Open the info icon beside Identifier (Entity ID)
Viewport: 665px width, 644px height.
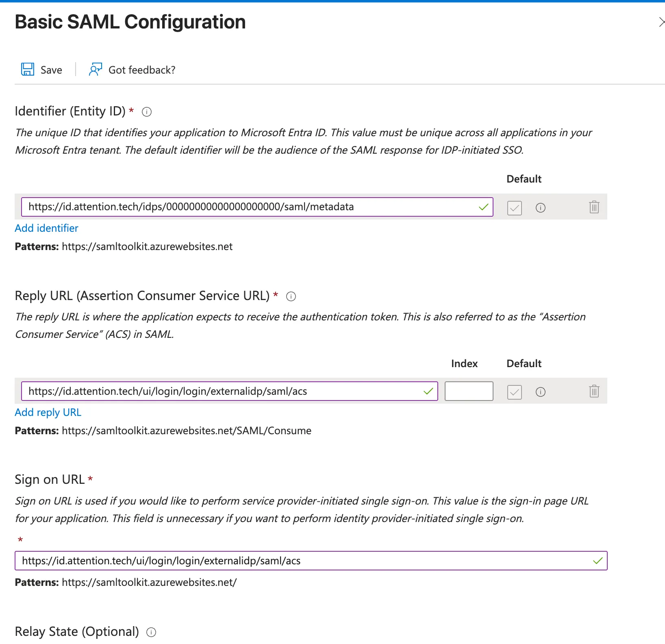coord(146,112)
